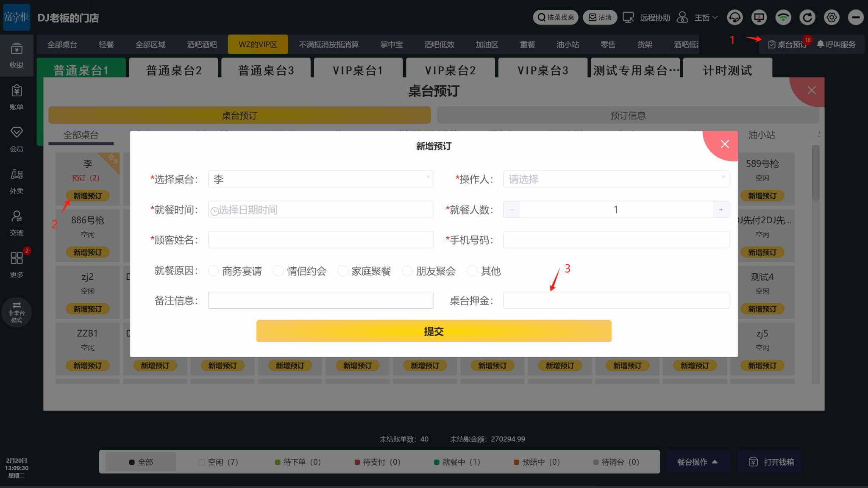The width and height of the screenshot is (868, 488).
Task: Click 未结账金额: 270294.99 text
Action: pos(487,439)
